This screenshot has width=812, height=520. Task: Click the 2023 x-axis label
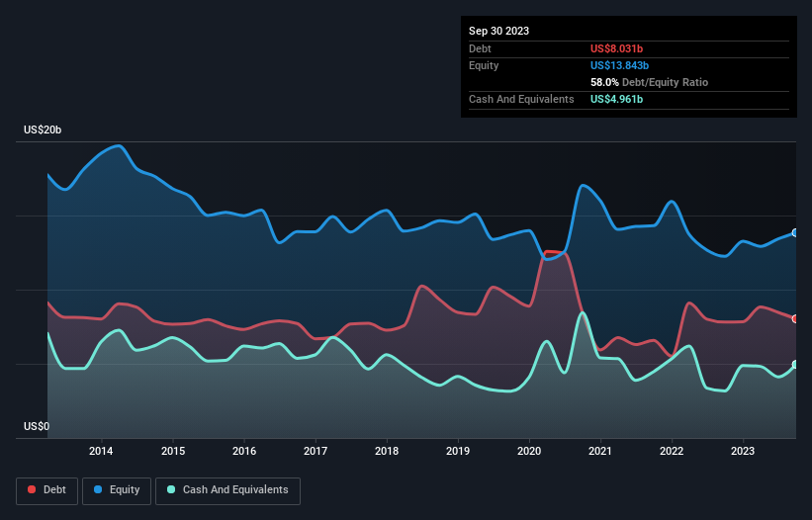pos(743,451)
